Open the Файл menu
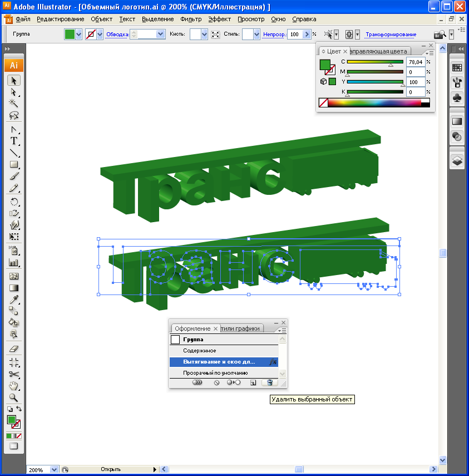 (x=23, y=19)
